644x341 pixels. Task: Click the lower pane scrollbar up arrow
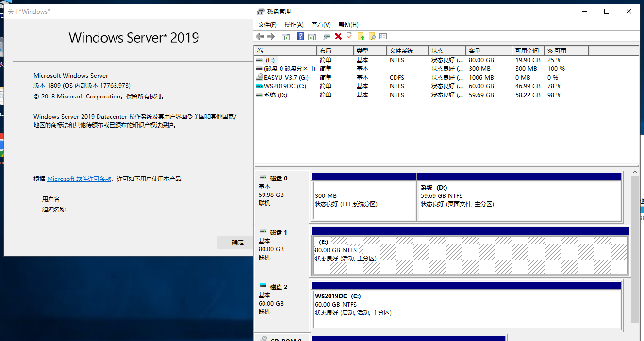(x=635, y=172)
